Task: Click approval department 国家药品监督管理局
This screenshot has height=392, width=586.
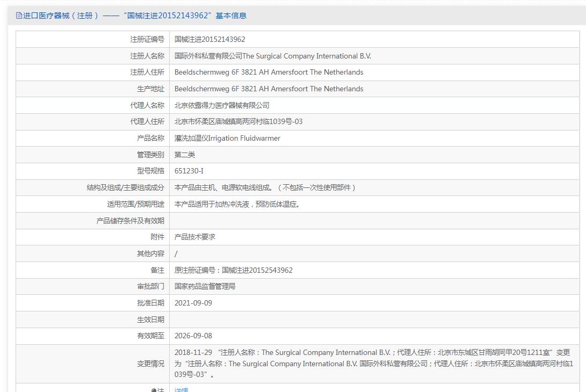Action: point(205,286)
